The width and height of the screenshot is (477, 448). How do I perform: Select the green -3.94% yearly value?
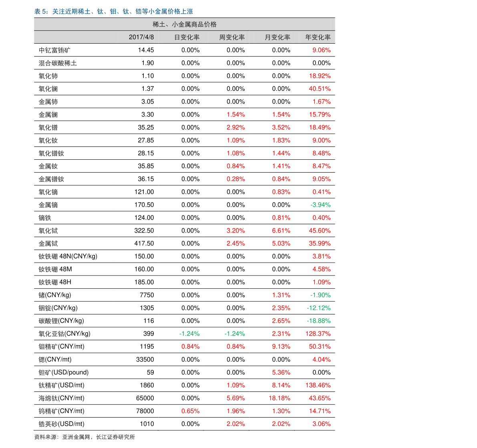click(320, 205)
